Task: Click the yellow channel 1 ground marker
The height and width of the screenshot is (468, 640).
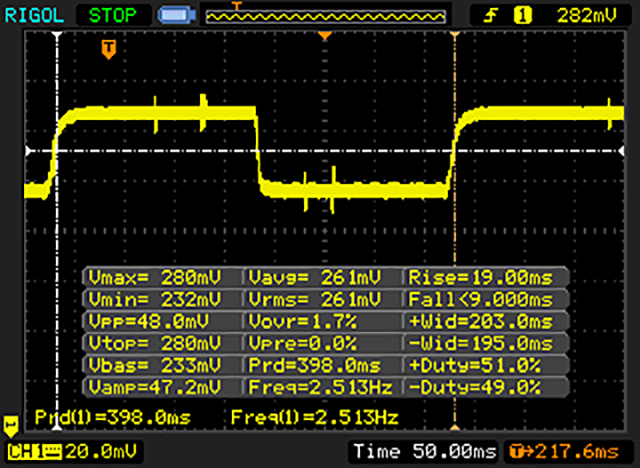Action: click(x=11, y=426)
